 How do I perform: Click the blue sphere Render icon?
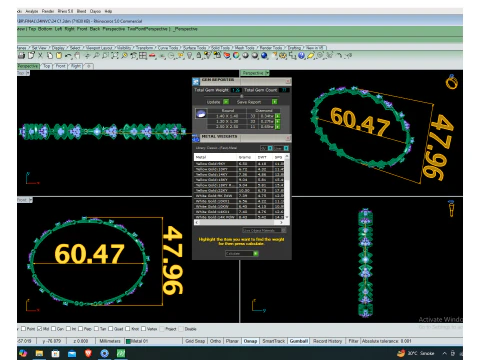click(x=264, y=56)
